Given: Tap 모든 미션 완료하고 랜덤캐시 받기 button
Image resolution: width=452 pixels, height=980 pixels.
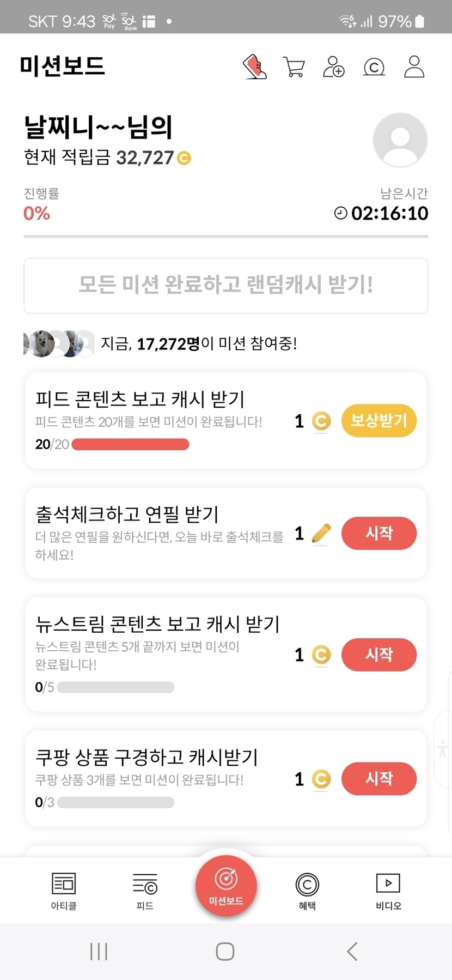Looking at the screenshot, I should coord(226,286).
